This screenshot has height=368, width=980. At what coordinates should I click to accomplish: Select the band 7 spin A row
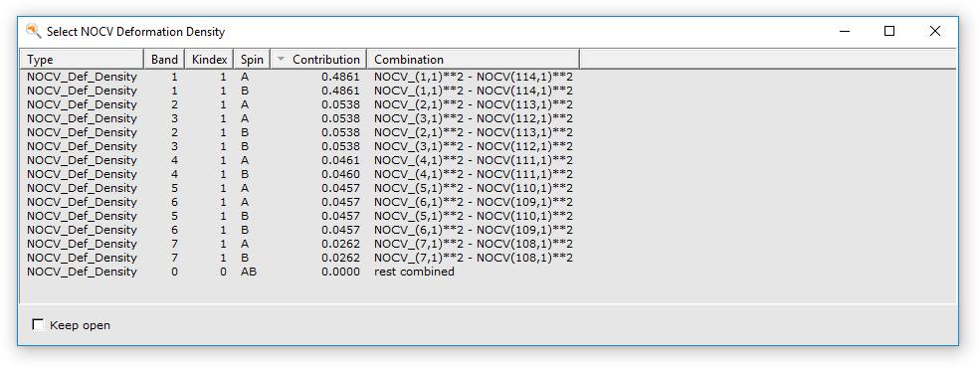click(x=488, y=244)
